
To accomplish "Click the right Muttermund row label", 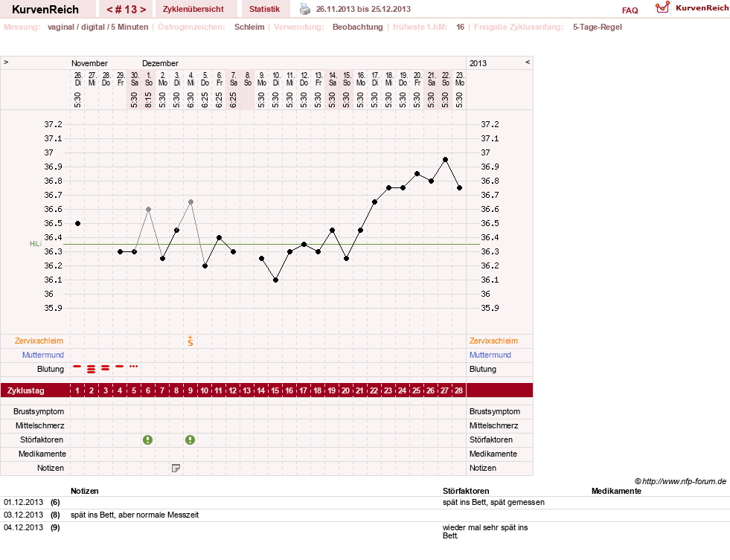I will 490,355.
